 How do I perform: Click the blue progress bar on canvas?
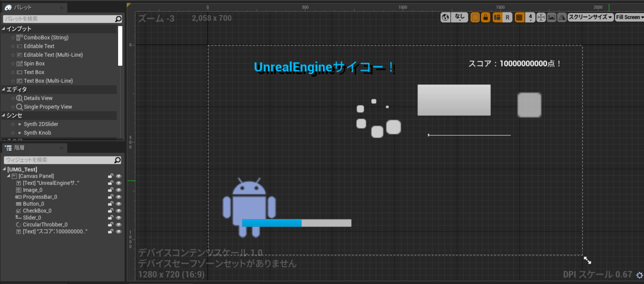[x=297, y=223]
